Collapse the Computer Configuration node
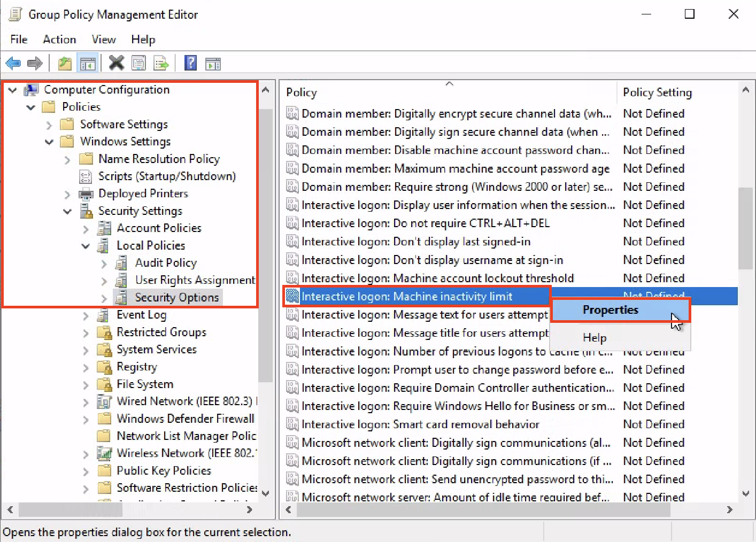 (12, 90)
